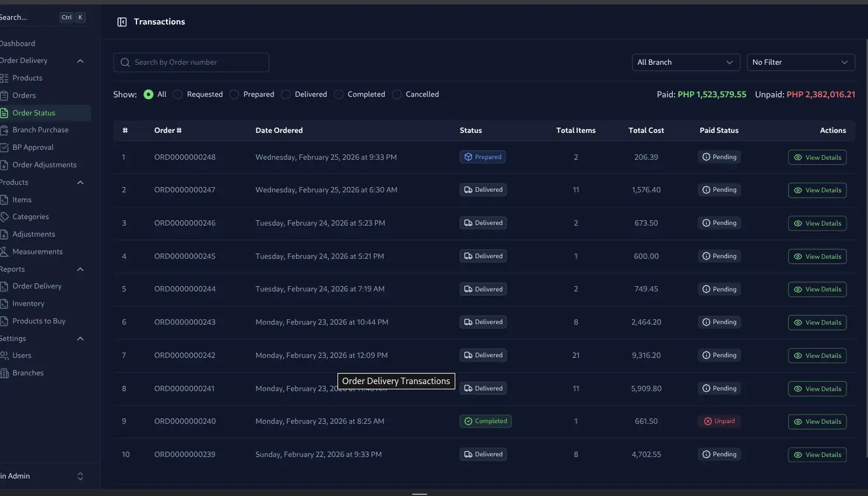Expand the No Filter dropdown
The width and height of the screenshot is (868, 496).
(x=801, y=62)
